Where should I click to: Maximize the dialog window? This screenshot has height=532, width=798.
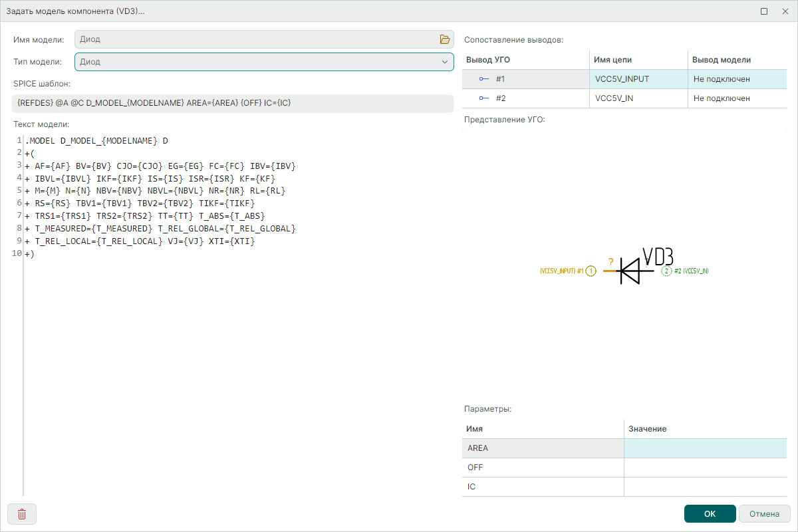[x=764, y=11]
